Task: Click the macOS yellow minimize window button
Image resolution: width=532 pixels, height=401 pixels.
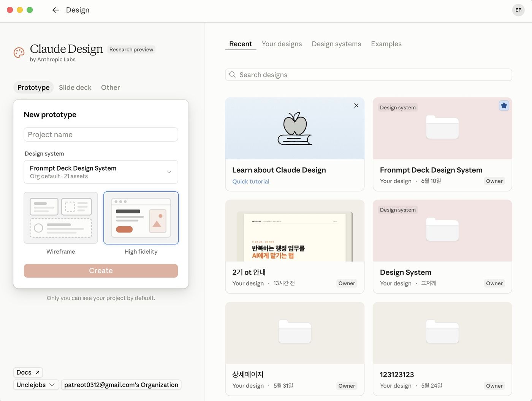Action: pyautogui.click(x=20, y=10)
